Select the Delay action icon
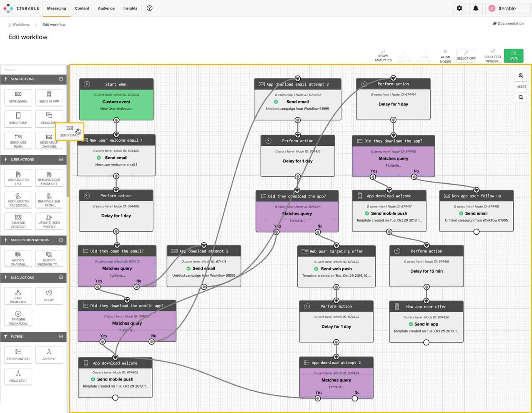Screen dimensions: 532x413 [49, 295]
